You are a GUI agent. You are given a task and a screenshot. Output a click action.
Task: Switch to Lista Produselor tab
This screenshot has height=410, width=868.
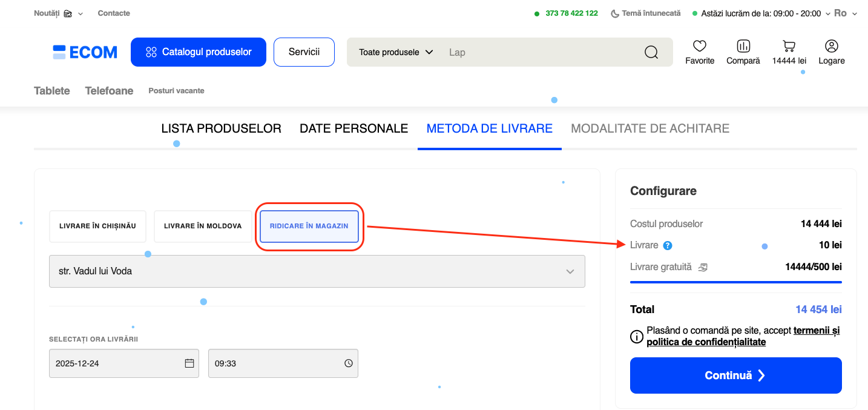pos(221,128)
